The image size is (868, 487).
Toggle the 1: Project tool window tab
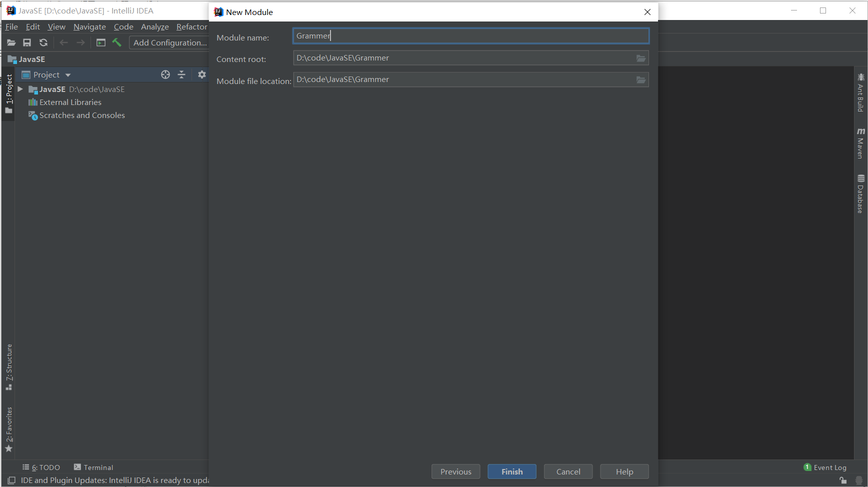click(9, 93)
